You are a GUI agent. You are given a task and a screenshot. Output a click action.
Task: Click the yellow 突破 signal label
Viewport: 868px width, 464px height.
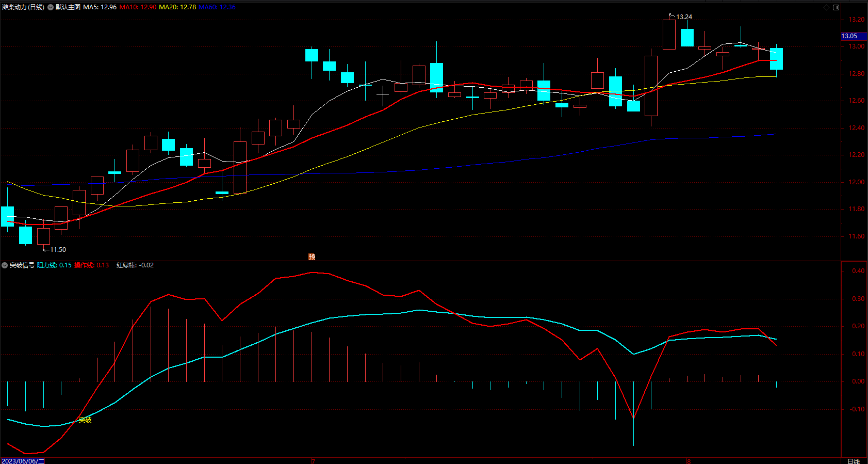85,420
